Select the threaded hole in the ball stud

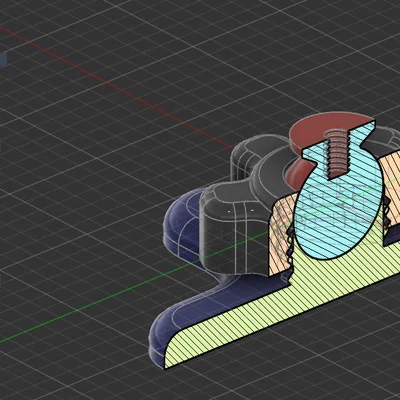click(337, 154)
